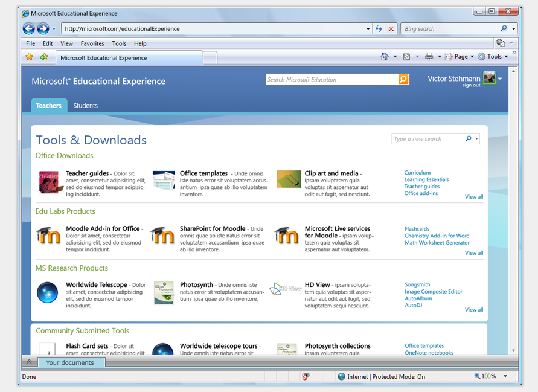Open the search provider dropdown arrow

click(514, 29)
